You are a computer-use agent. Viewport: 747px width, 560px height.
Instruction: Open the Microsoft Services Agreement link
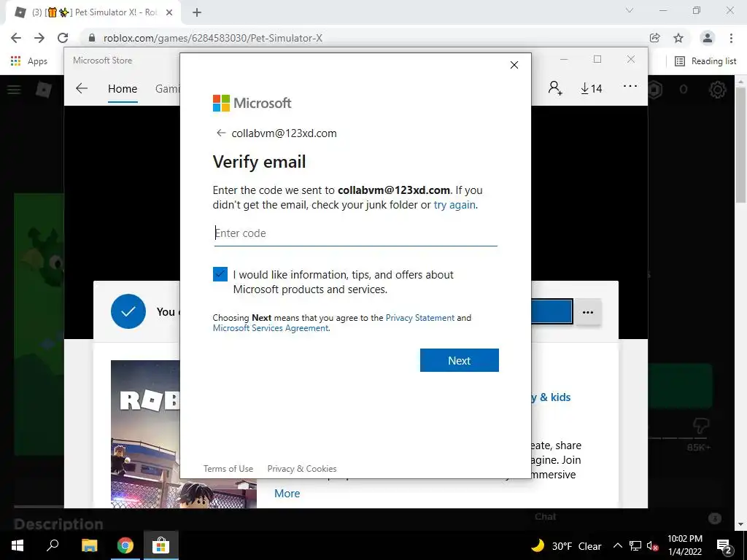pos(271,328)
